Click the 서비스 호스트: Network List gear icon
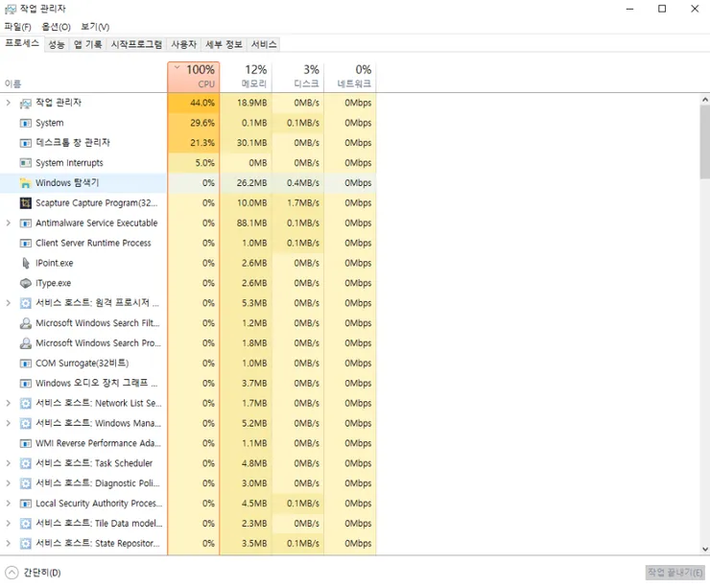710x588 pixels. coord(25,403)
